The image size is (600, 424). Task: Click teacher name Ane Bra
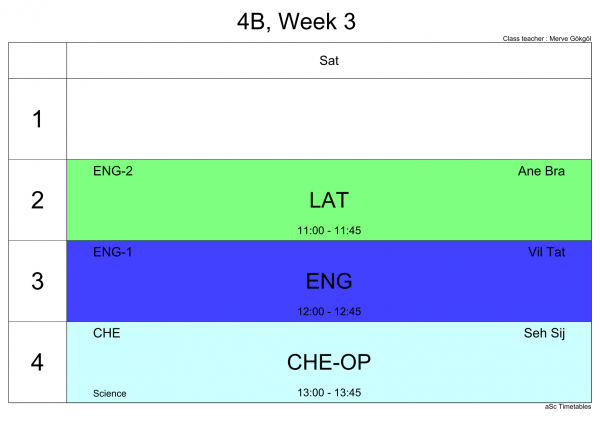click(541, 171)
